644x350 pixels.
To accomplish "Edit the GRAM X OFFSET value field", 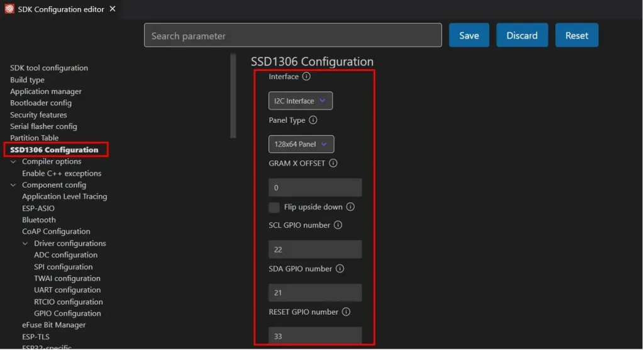I will pos(315,188).
